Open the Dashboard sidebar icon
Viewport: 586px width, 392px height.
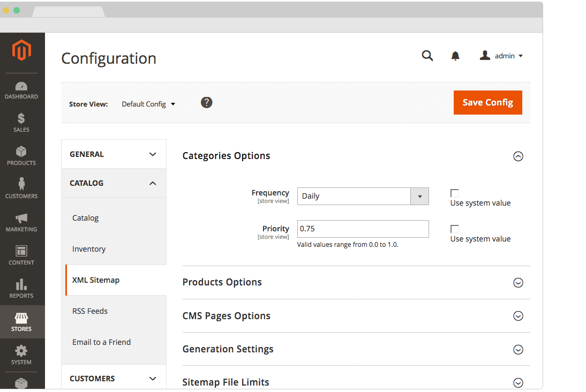(x=21, y=87)
